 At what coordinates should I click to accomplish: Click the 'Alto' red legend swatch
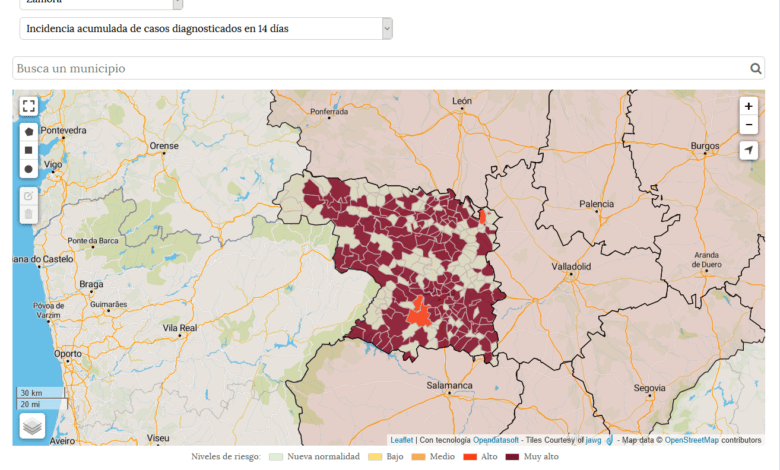click(x=470, y=457)
